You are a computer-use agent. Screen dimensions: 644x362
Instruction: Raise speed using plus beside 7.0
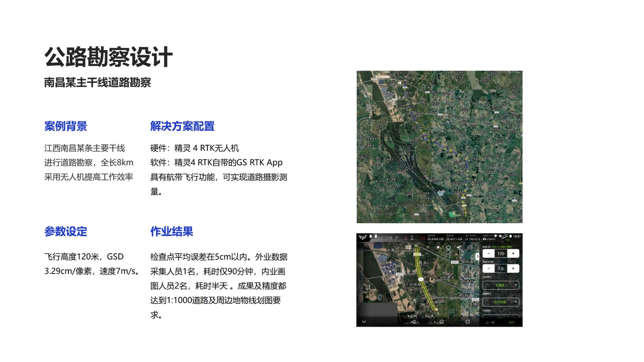coord(513,268)
